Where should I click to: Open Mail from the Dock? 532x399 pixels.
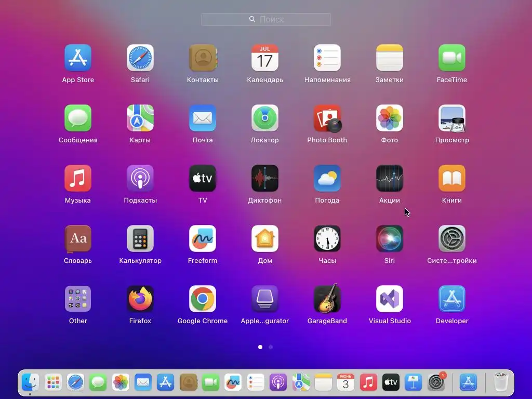point(143,382)
